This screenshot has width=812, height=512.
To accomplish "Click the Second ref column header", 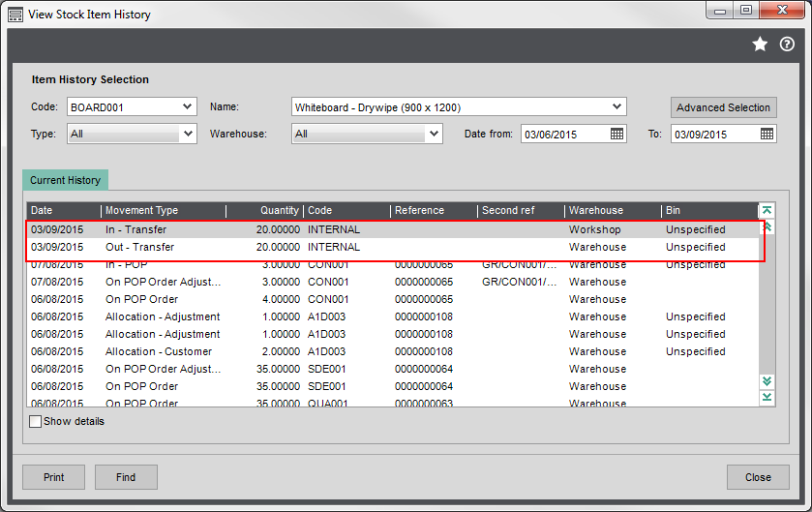I will (521, 210).
